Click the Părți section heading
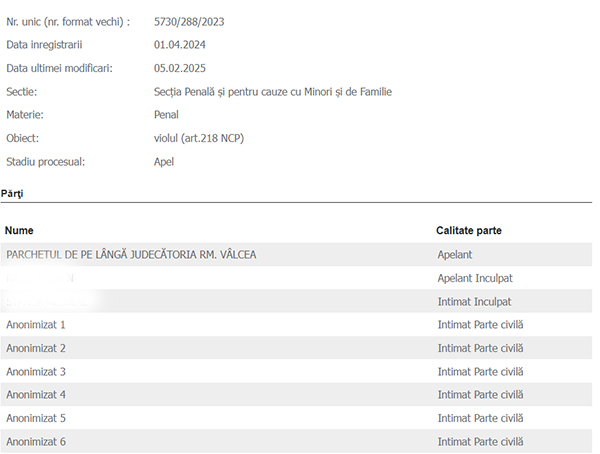This screenshot has height=454, width=600. [x=12, y=193]
